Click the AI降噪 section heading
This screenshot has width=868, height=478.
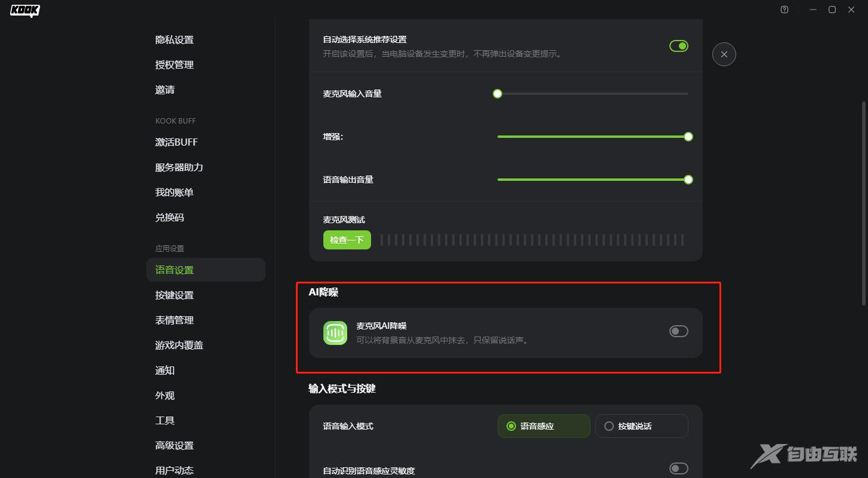(x=323, y=292)
